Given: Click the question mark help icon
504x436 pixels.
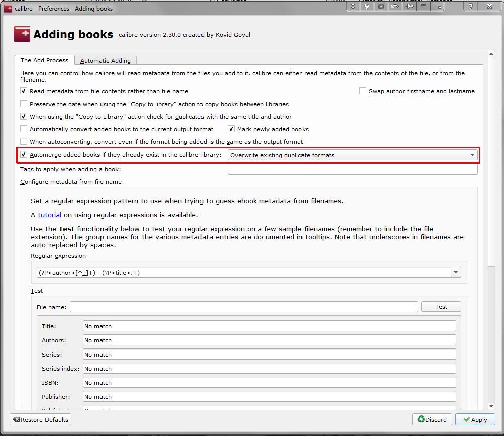Looking at the screenshot, I should pos(470,6).
